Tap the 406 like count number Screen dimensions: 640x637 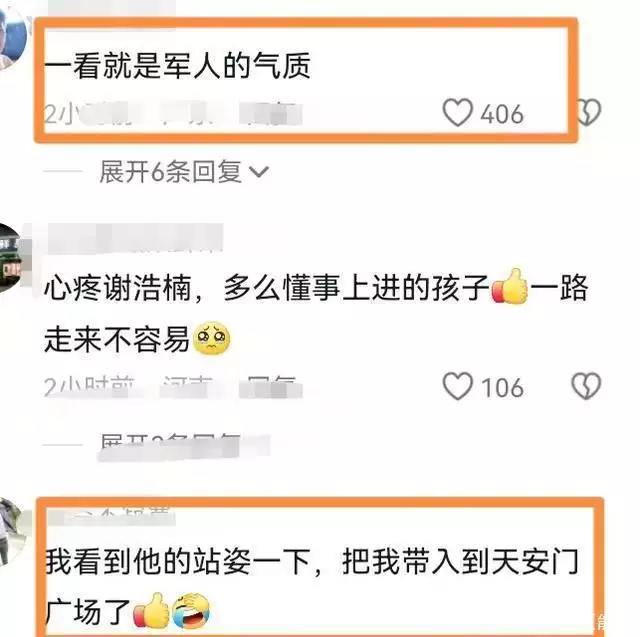coord(502,114)
